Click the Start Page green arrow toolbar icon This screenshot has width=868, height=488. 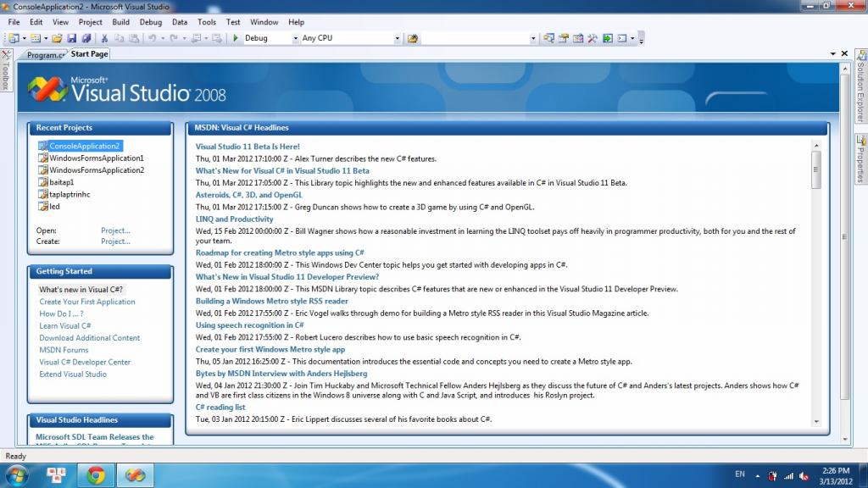(x=608, y=38)
